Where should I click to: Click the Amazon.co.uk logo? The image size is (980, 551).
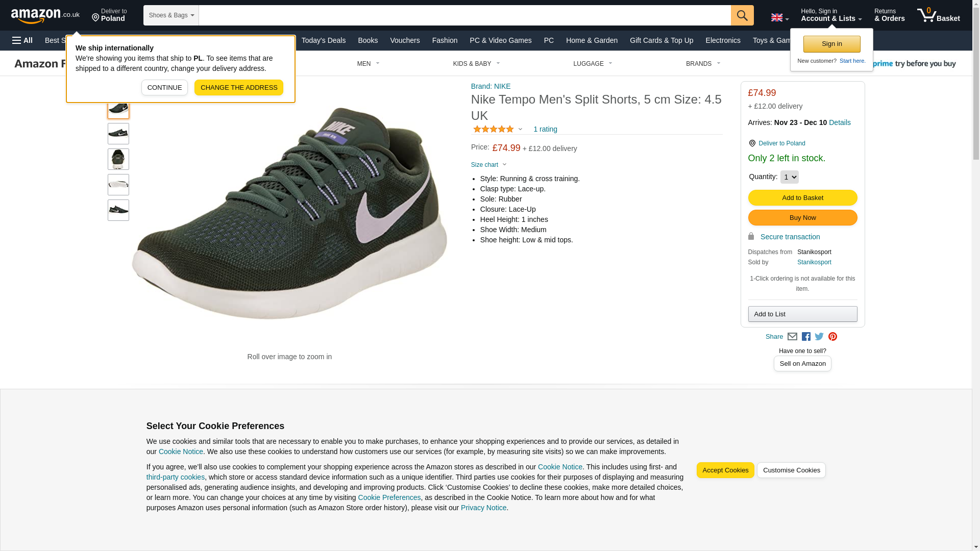(x=45, y=16)
